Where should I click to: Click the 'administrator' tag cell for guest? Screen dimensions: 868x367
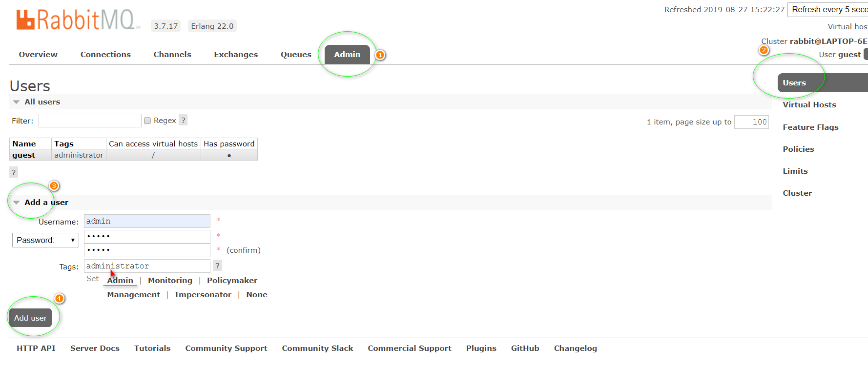tap(79, 155)
